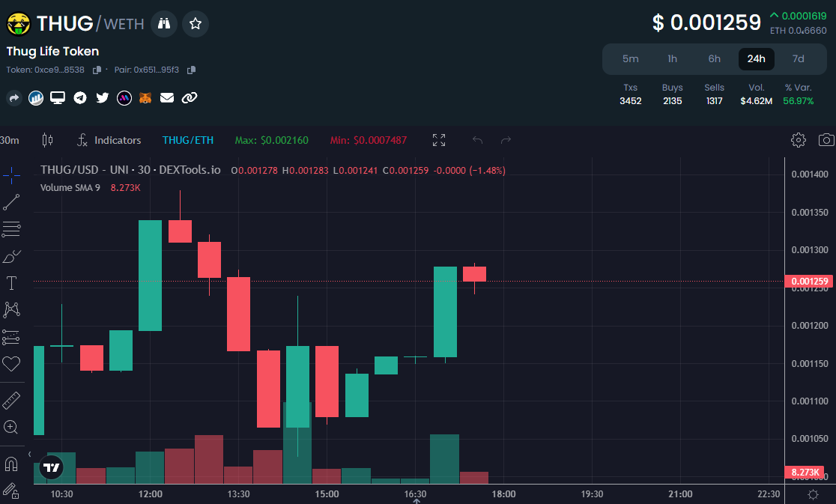The image size is (836, 504).
Task: Click the purple M circle icon
Action: coord(124,98)
